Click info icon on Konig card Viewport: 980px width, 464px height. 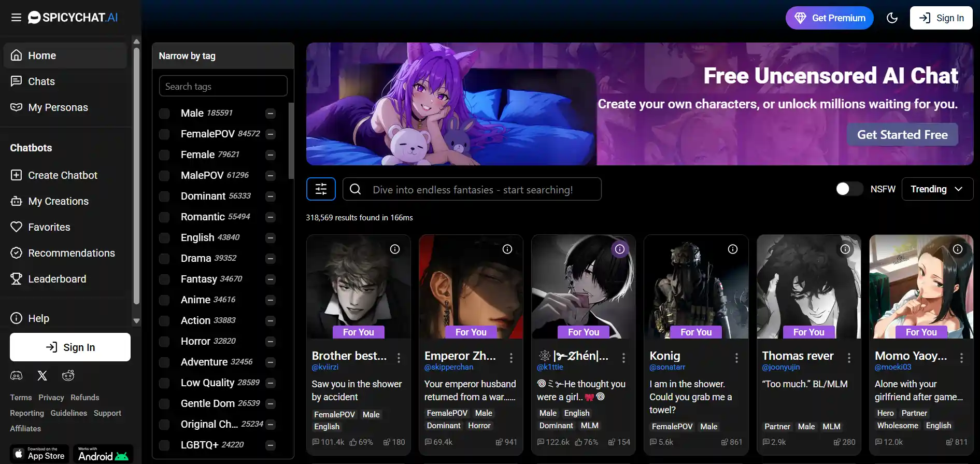[x=733, y=249]
